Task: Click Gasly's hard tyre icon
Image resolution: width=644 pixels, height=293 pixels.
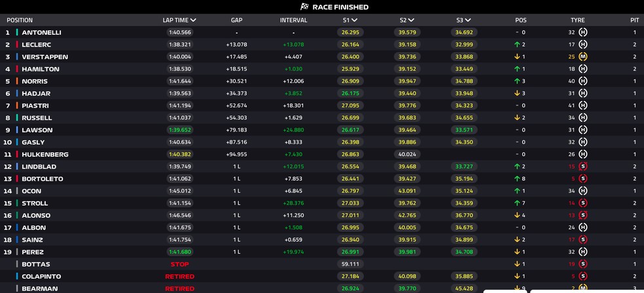Action: click(582, 142)
